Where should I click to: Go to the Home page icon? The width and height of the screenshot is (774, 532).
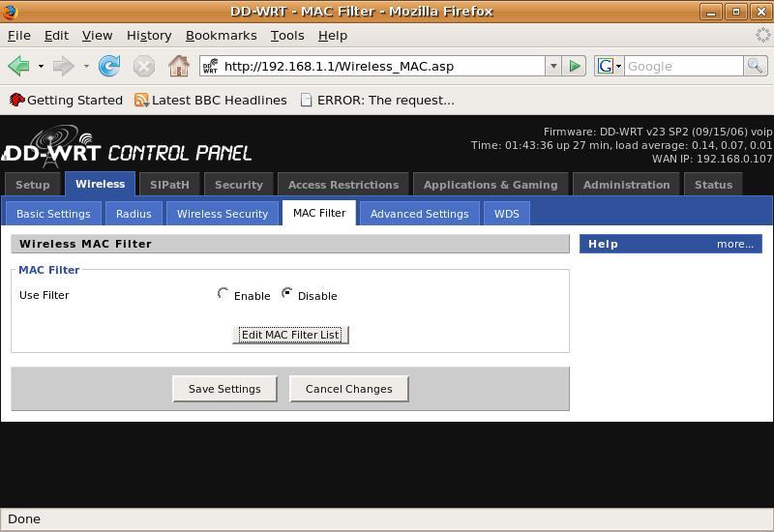point(179,66)
